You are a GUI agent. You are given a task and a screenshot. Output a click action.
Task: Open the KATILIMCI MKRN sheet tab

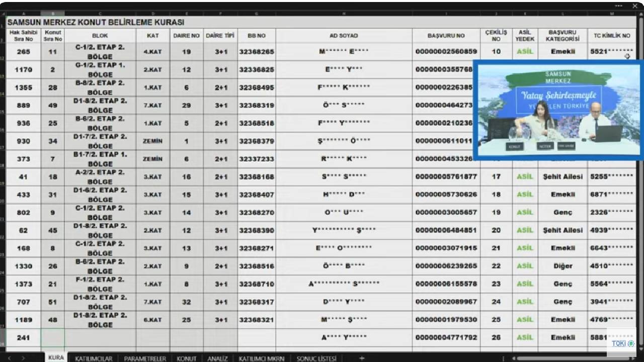(261, 358)
